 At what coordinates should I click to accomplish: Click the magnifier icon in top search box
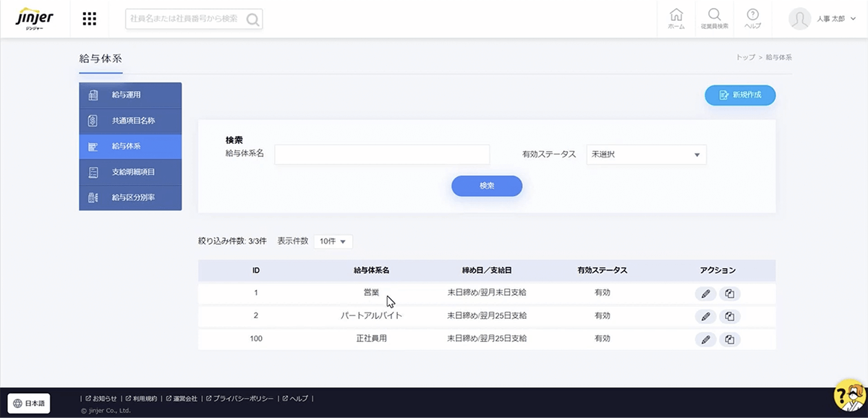click(x=252, y=20)
